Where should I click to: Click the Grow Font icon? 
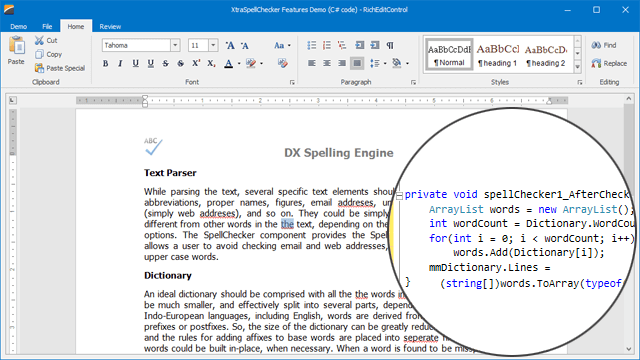(230, 45)
